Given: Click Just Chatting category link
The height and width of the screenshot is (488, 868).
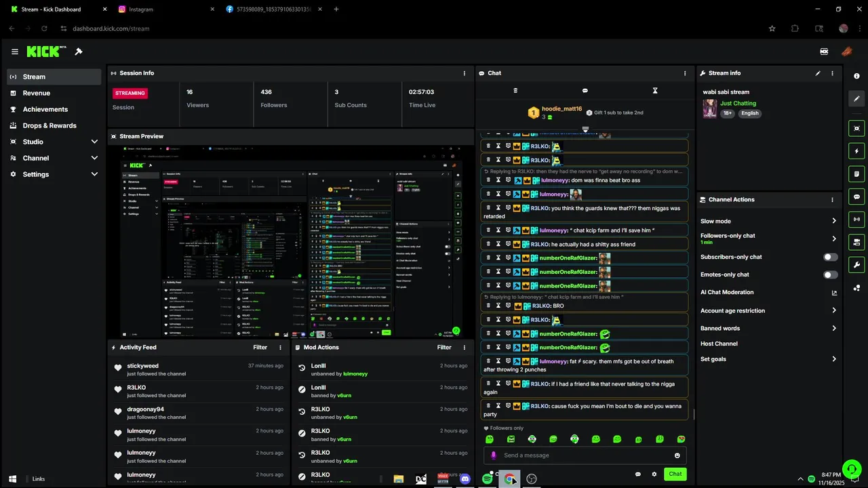Looking at the screenshot, I should pyautogui.click(x=738, y=104).
